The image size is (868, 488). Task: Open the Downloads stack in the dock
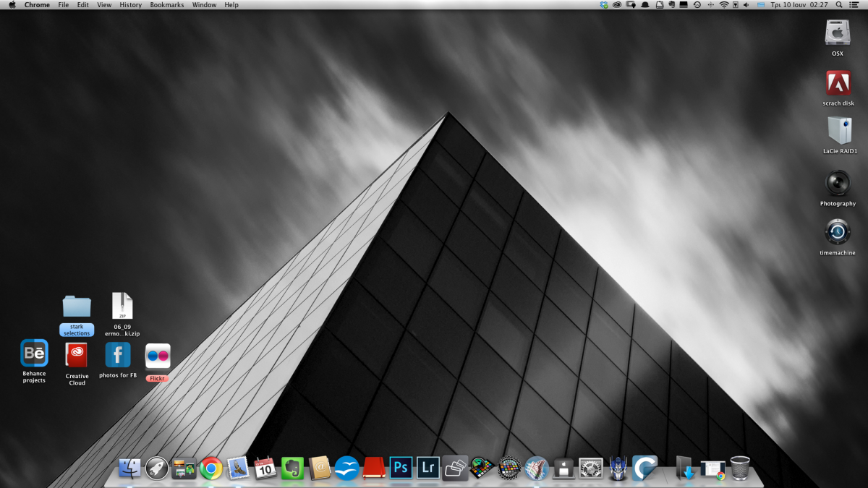(x=685, y=468)
